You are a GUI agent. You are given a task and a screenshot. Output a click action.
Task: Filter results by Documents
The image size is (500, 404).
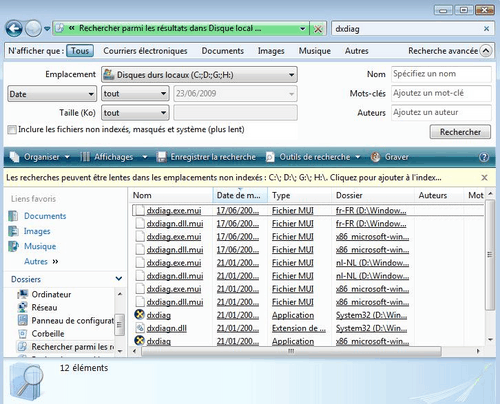(x=223, y=51)
